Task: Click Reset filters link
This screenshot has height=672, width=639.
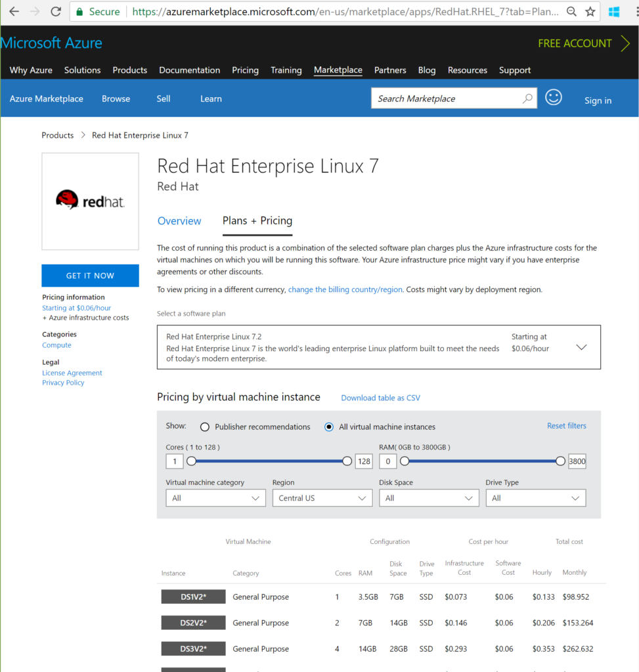Action: (x=567, y=425)
